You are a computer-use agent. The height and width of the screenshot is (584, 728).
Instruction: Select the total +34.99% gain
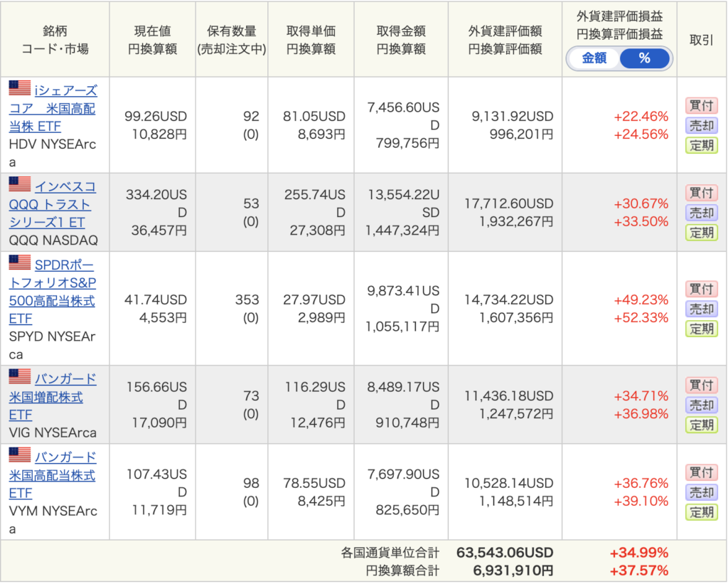click(x=639, y=553)
